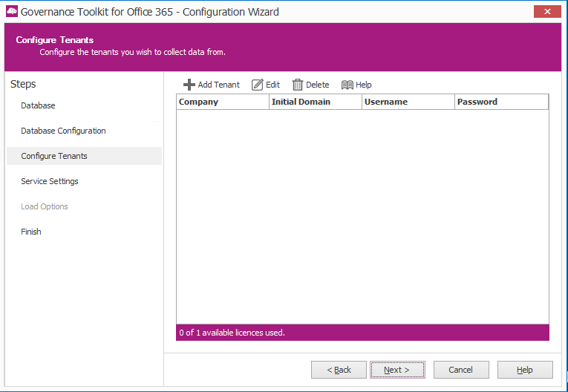Open the Finish step
Image resolution: width=568 pixels, height=392 pixels.
tap(31, 232)
